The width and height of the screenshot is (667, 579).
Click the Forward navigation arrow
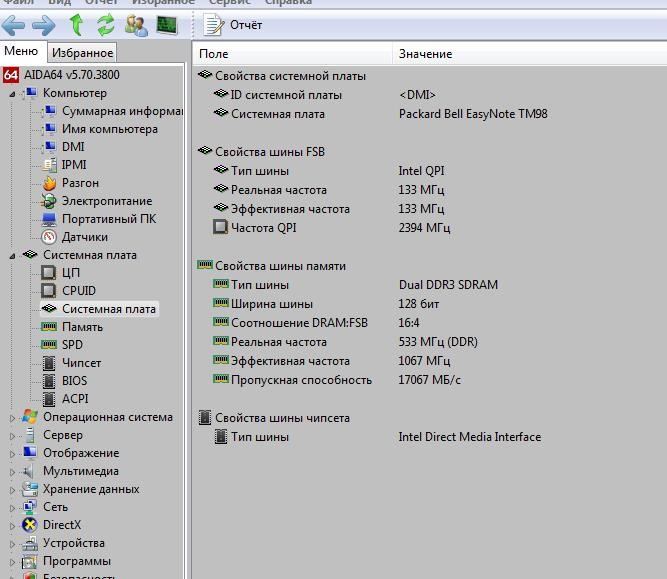[43, 24]
